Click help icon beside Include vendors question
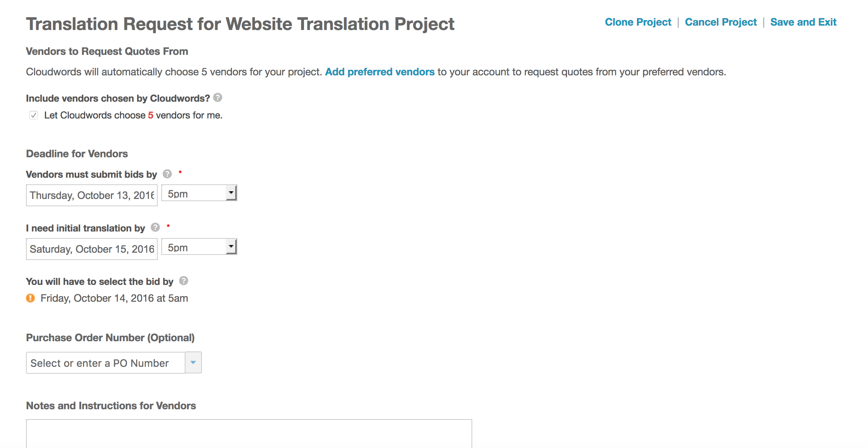This screenshot has height=448, width=868. tap(218, 98)
